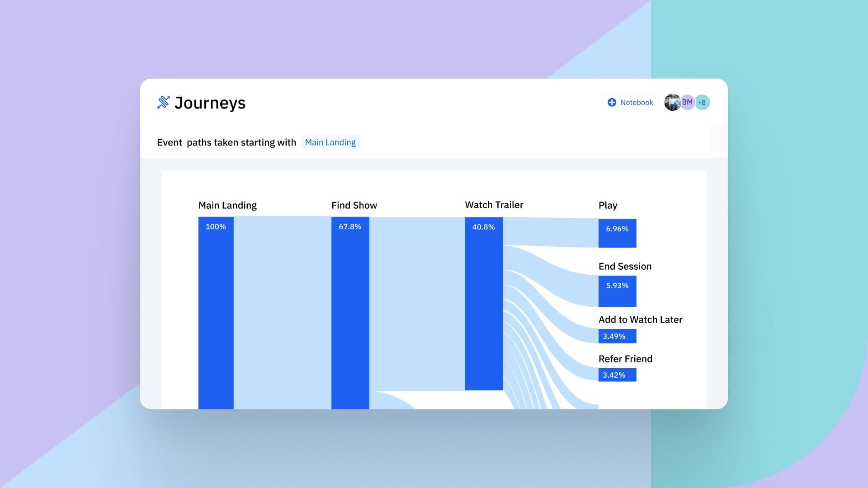Select the Main Landing event chip
Image resolution: width=868 pixels, height=488 pixels.
[330, 142]
